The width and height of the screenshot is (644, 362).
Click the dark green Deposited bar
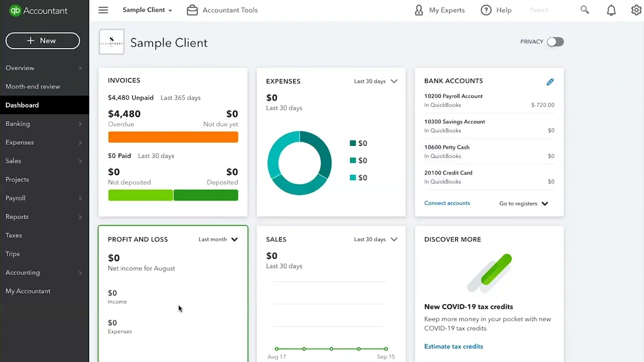[206, 195]
